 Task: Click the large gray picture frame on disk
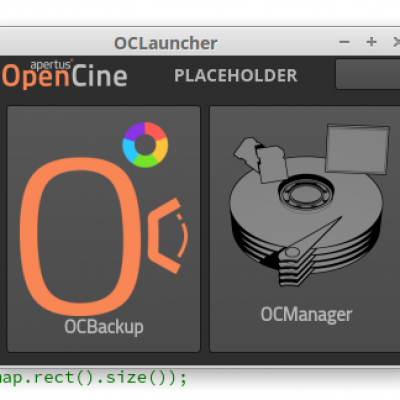(x=357, y=149)
